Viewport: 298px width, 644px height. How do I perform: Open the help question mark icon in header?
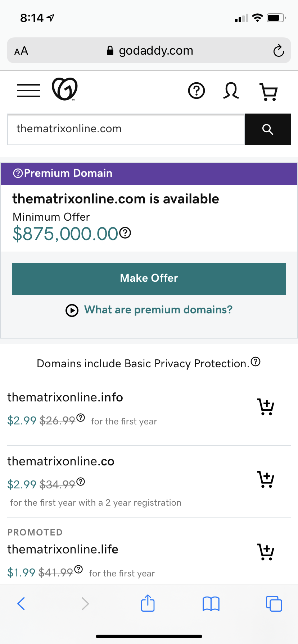point(197,91)
